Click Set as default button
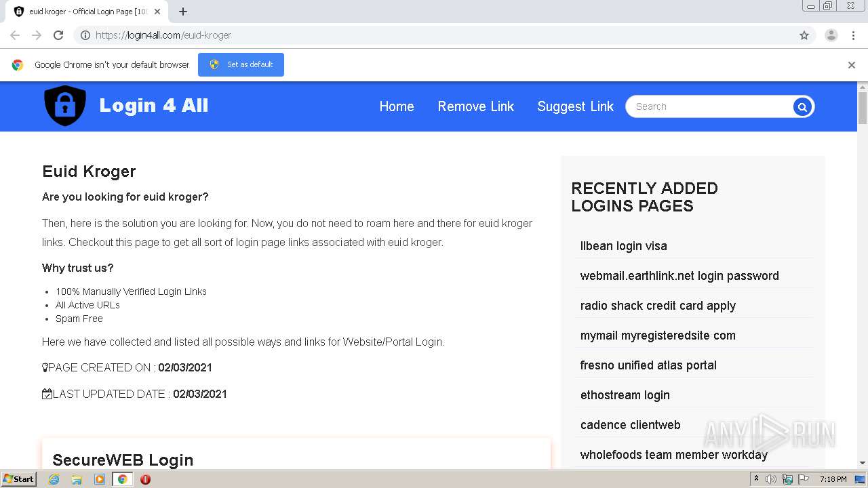The width and height of the screenshot is (868, 488). pyautogui.click(x=241, y=64)
